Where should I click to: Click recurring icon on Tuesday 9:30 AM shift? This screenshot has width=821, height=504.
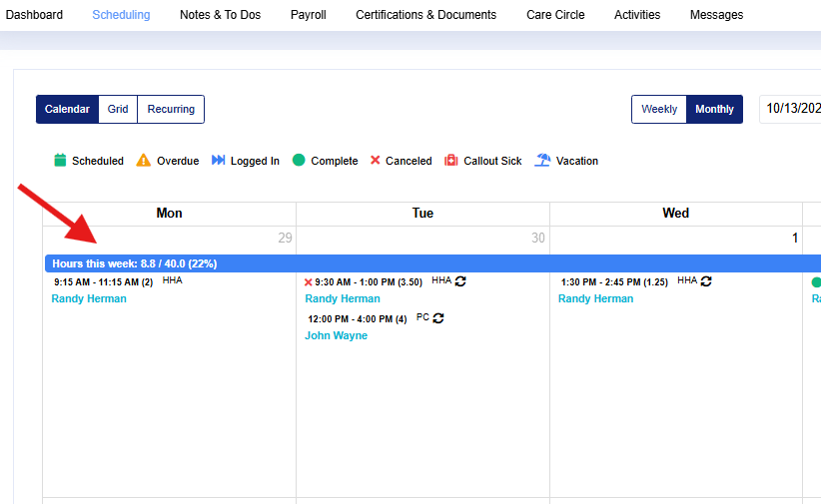coord(460,281)
